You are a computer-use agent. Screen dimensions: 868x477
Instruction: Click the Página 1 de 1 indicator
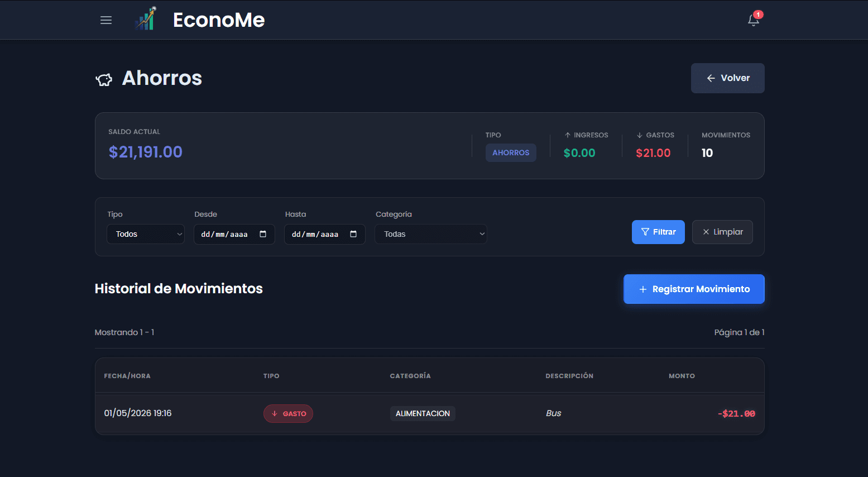pyautogui.click(x=739, y=332)
